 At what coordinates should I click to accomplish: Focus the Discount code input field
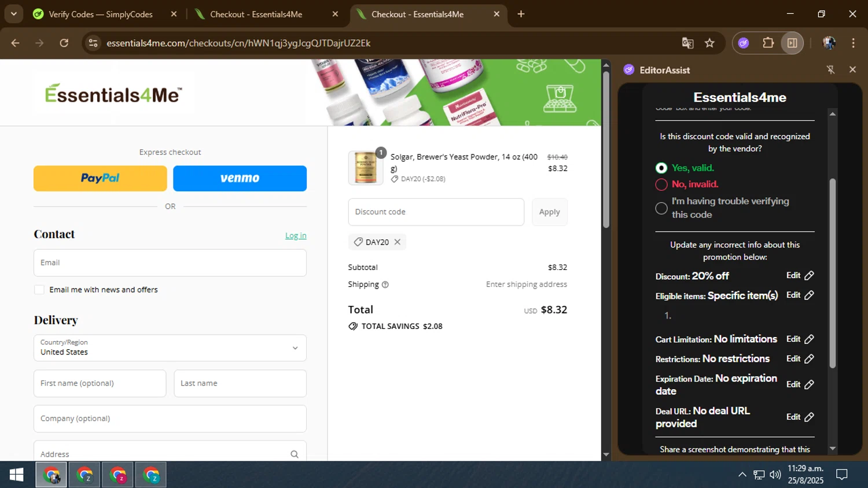coord(436,212)
